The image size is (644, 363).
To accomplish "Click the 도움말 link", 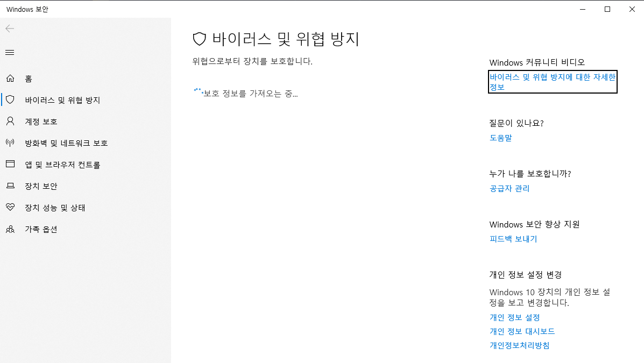I will tap(501, 138).
